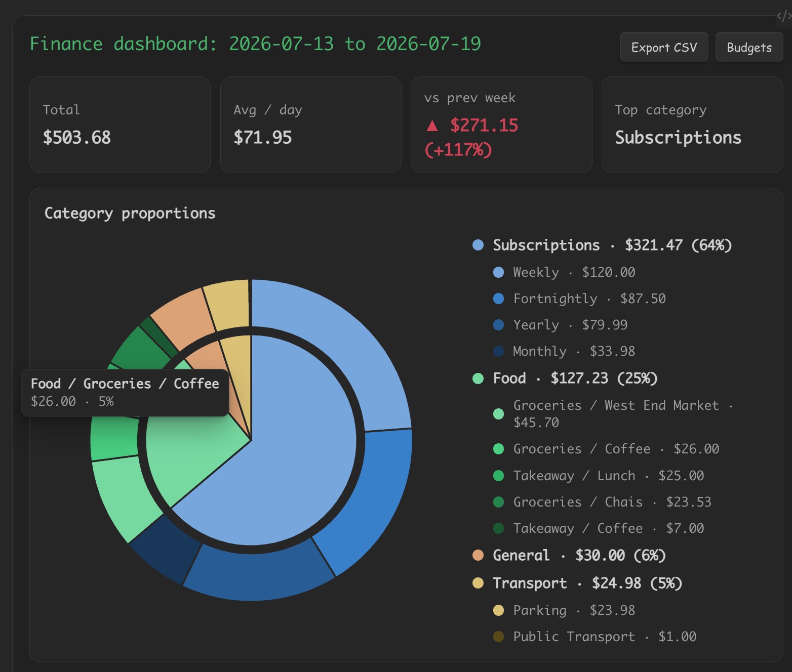Screen dimensions: 792x672
Task: Click Groceries / West End Market legend item
Action: (x=613, y=414)
